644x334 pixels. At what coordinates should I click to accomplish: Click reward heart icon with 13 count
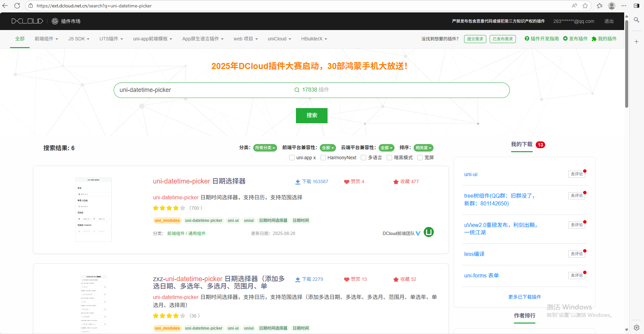pyautogui.click(x=346, y=279)
